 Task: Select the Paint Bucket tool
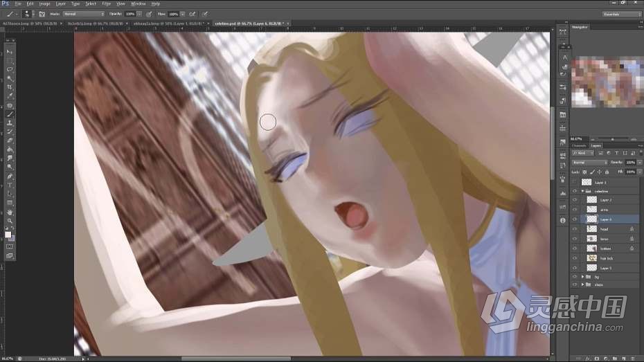[x=10, y=150]
